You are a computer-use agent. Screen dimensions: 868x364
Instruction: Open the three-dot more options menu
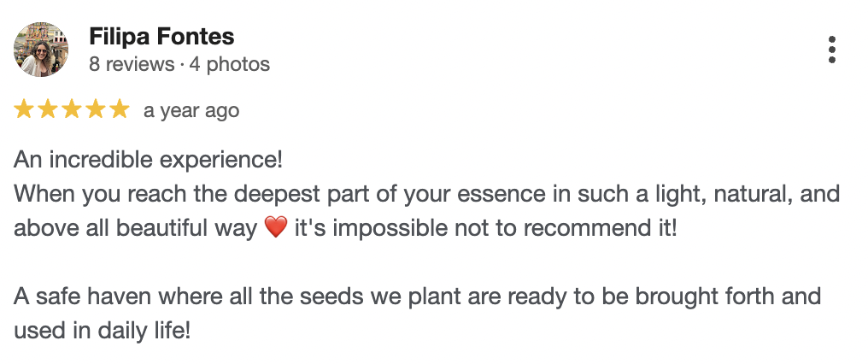[831, 50]
